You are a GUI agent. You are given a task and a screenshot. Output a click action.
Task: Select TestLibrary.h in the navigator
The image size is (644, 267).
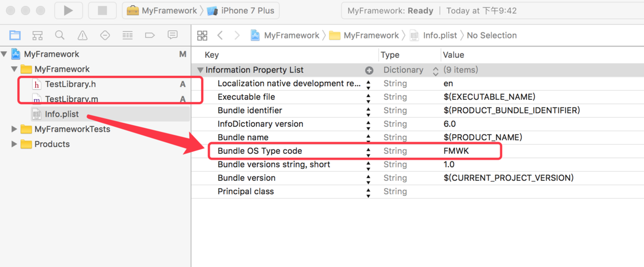(x=70, y=84)
